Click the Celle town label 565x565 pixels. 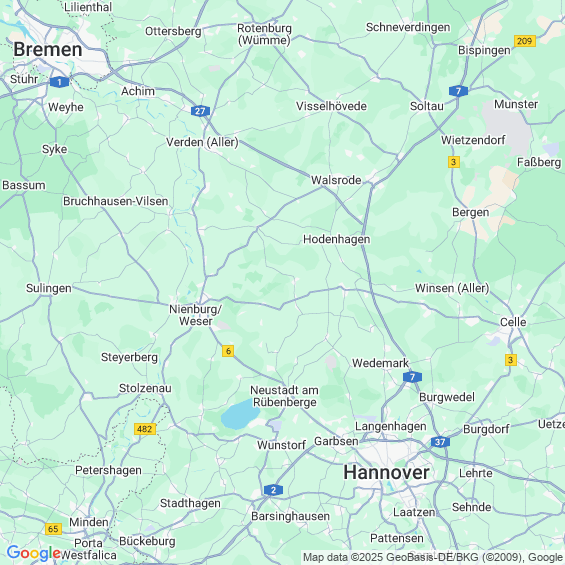click(x=513, y=322)
